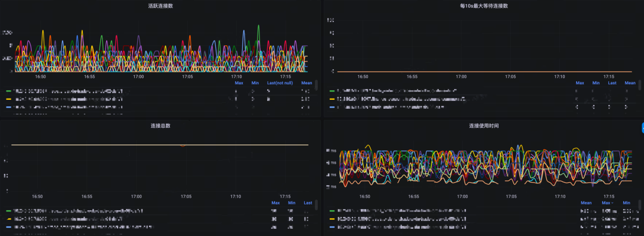
Task: Open the 活跃连接数 panel title menu
Action: tap(160, 6)
